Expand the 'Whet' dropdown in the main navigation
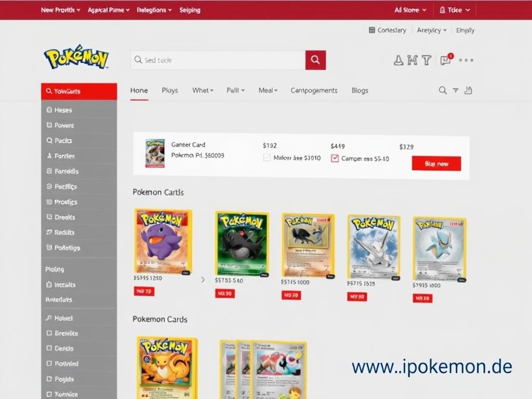Screen dimensions: 532x399 click(x=202, y=90)
